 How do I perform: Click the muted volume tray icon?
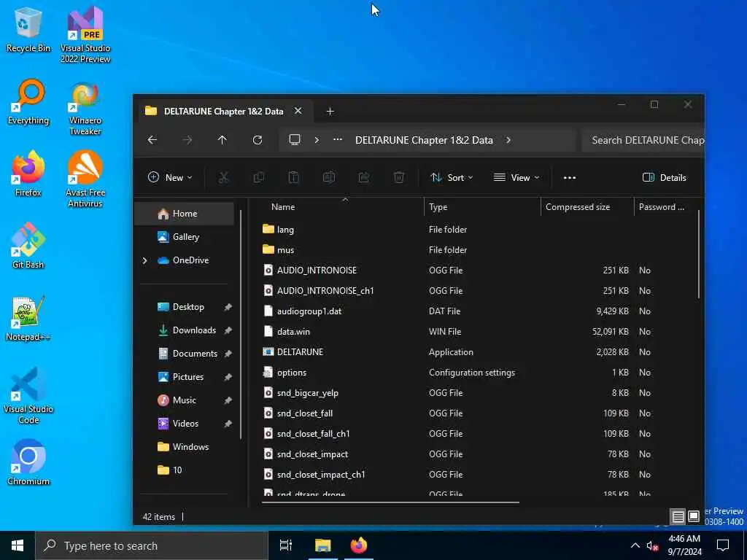[652, 546]
